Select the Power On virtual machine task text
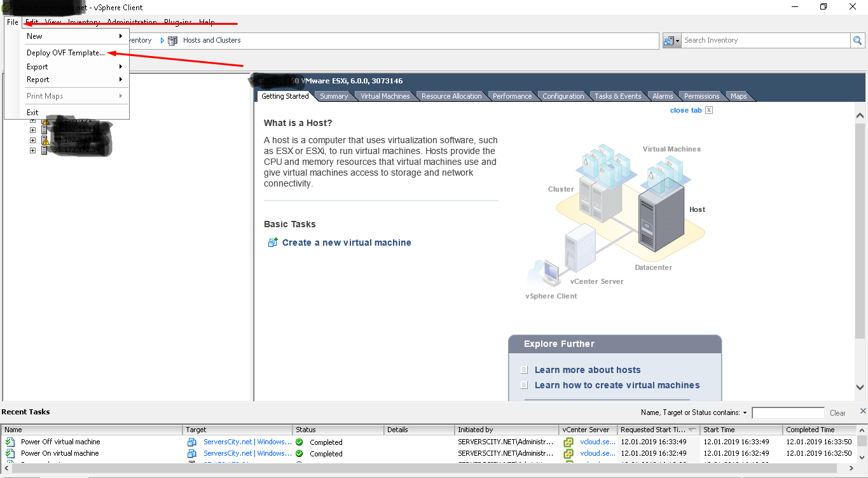The width and height of the screenshot is (868, 478). coord(60,453)
